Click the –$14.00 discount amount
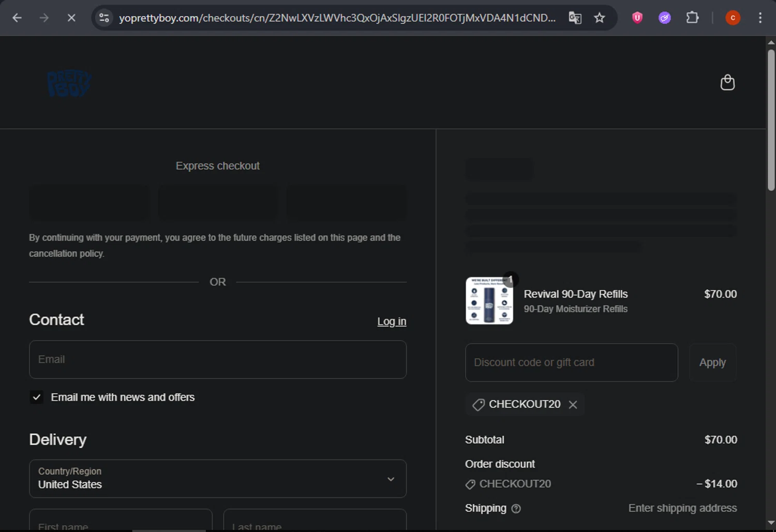The image size is (776, 532). (x=717, y=484)
